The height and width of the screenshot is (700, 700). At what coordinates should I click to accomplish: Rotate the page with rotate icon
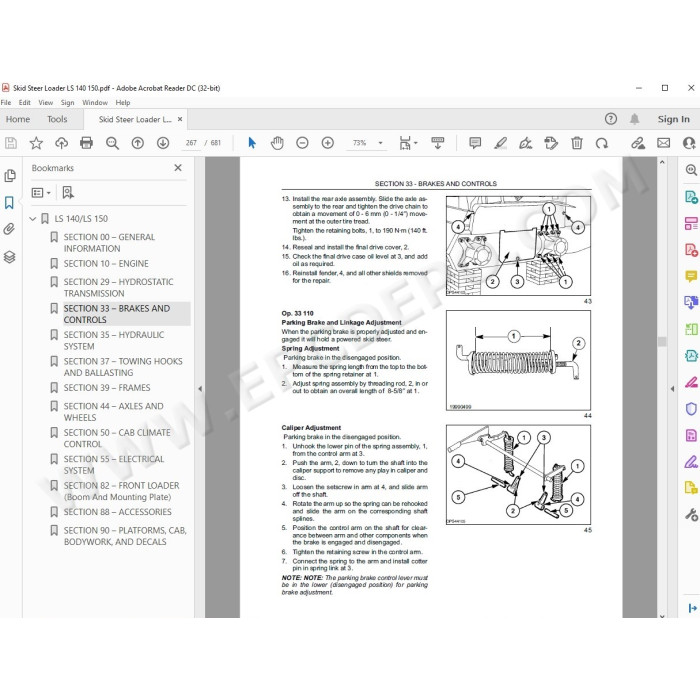[602, 143]
